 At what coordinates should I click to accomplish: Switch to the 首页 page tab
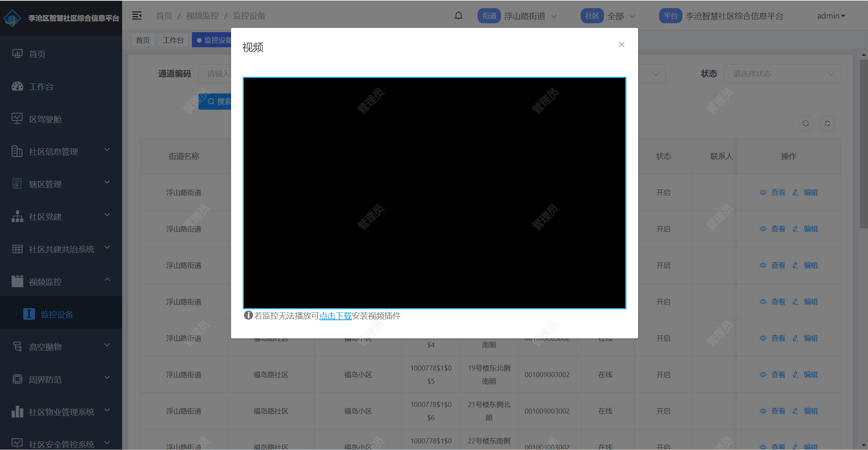click(x=143, y=40)
